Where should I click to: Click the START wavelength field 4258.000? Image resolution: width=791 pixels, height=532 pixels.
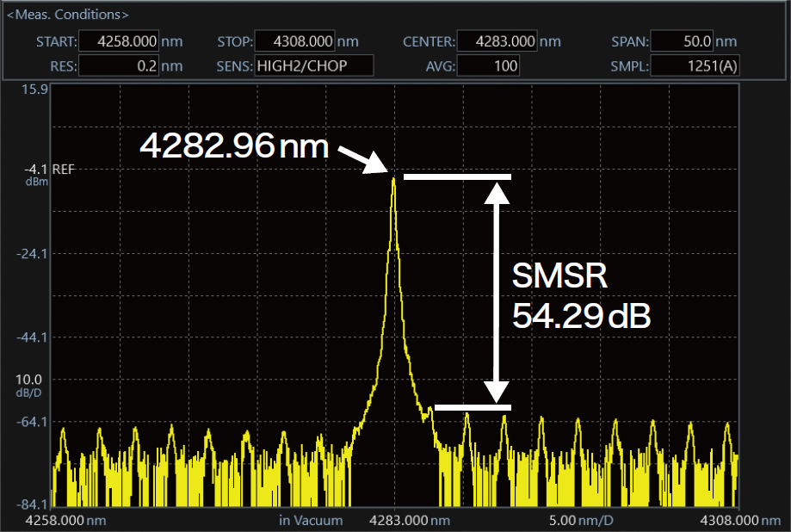(x=119, y=41)
